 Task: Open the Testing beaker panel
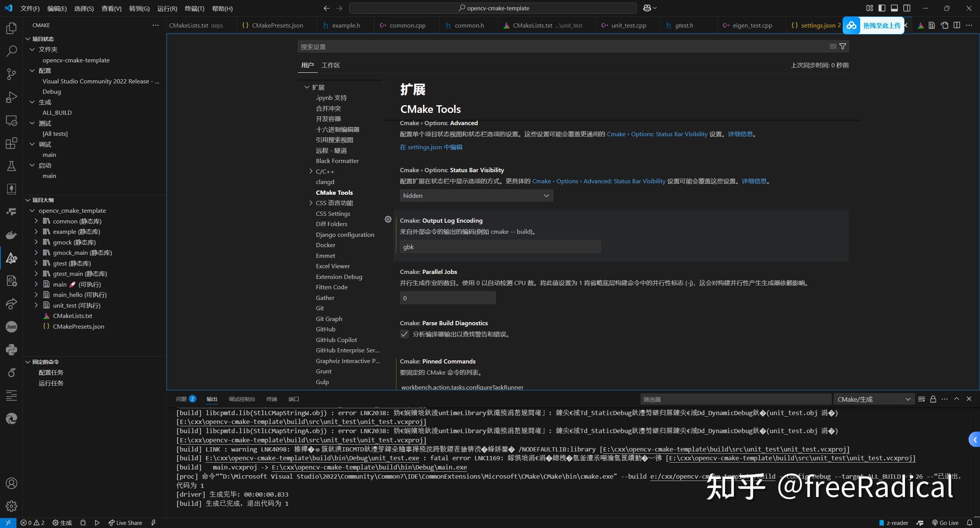point(11,166)
